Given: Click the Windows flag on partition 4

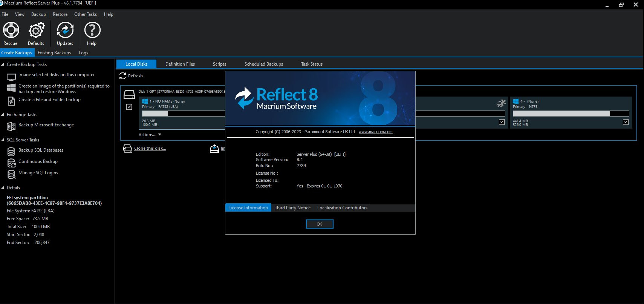Looking at the screenshot, I should (516, 101).
